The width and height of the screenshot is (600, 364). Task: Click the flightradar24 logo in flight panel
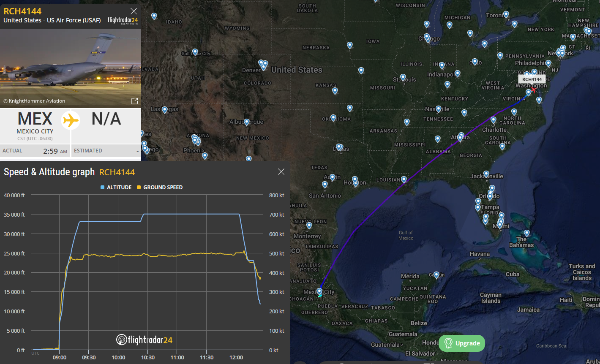coord(123,20)
